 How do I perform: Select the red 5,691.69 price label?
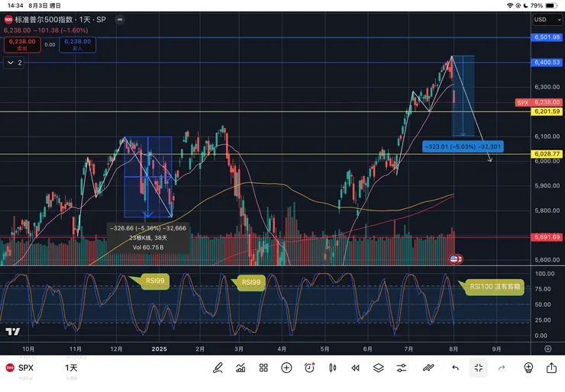(547, 237)
